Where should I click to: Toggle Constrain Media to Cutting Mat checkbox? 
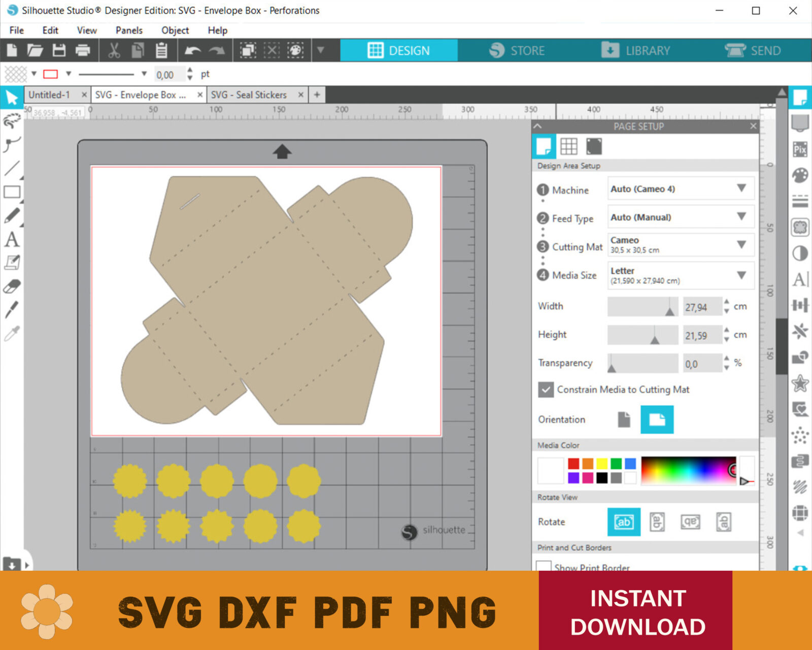click(546, 389)
